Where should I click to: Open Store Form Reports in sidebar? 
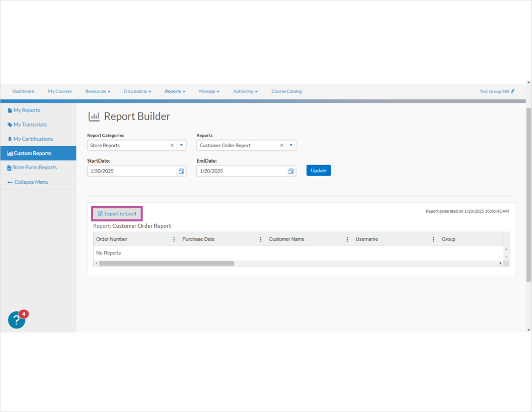pos(32,168)
